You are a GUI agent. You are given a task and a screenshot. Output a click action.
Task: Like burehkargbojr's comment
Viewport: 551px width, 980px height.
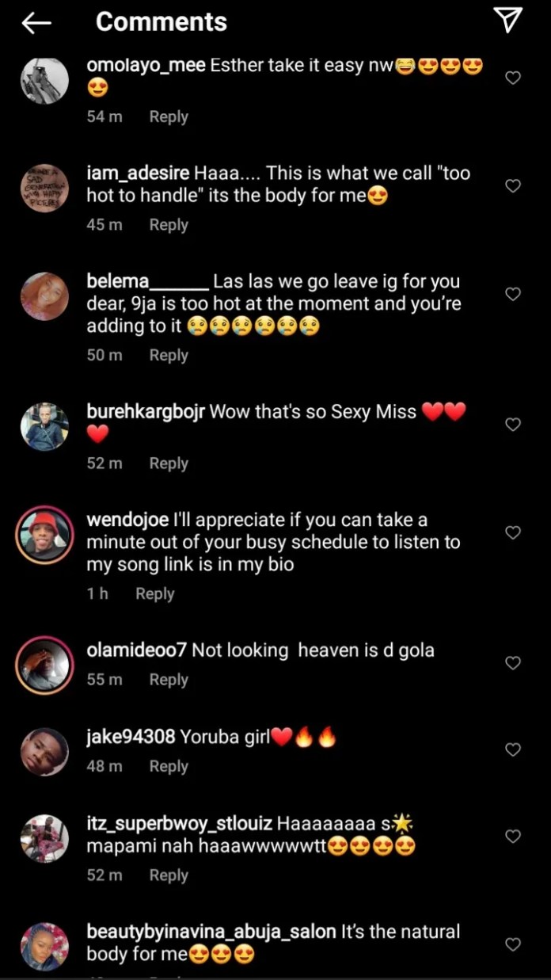click(513, 425)
